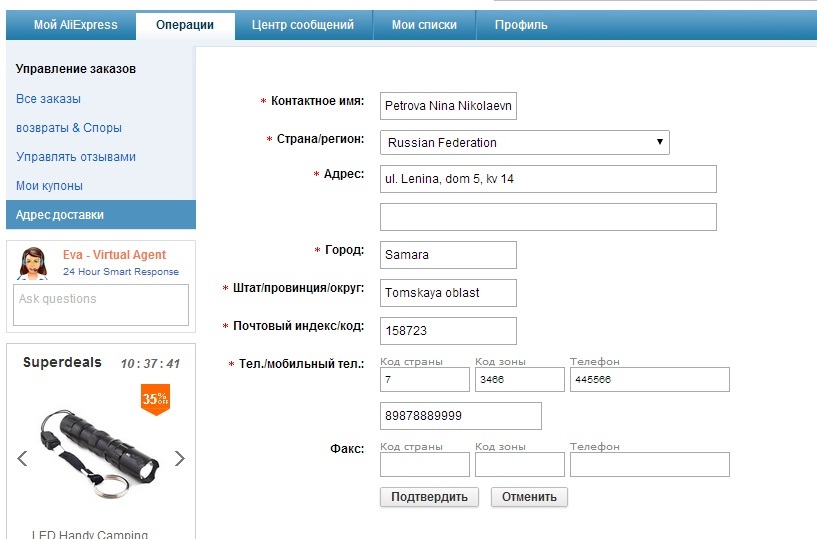Focus the postal code field with 158723

point(448,331)
